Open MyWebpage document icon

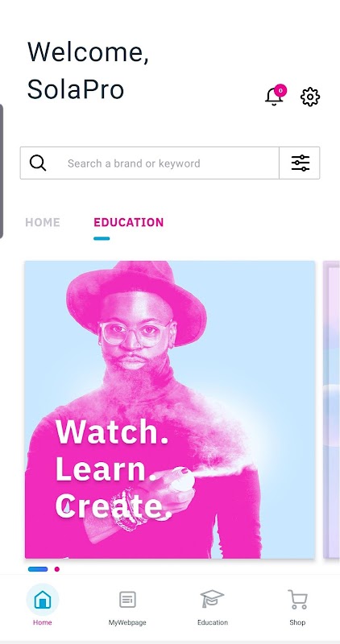(127, 600)
